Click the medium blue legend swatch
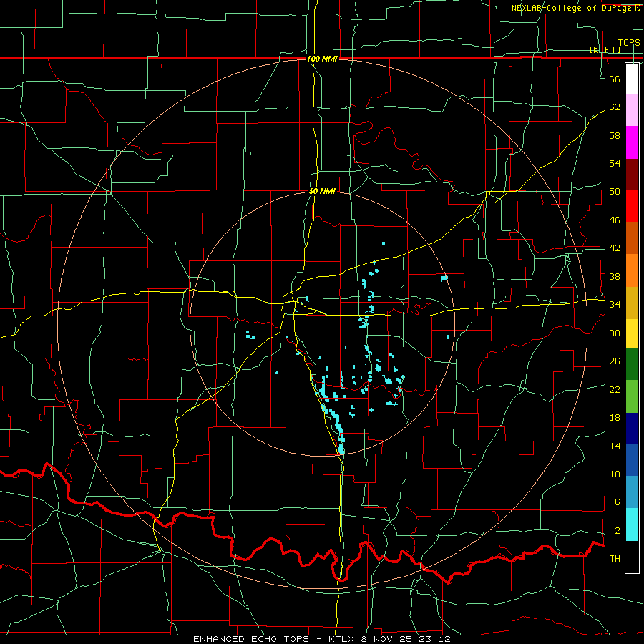644x644 pixels. pyautogui.click(x=632, y=460)
